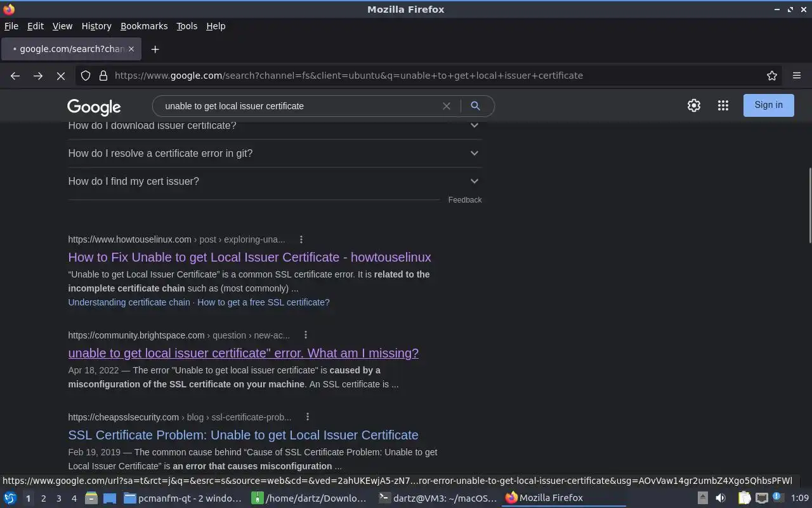Clear the Google search box text
The image size is (812, 508).
click(x=447, y=106)
